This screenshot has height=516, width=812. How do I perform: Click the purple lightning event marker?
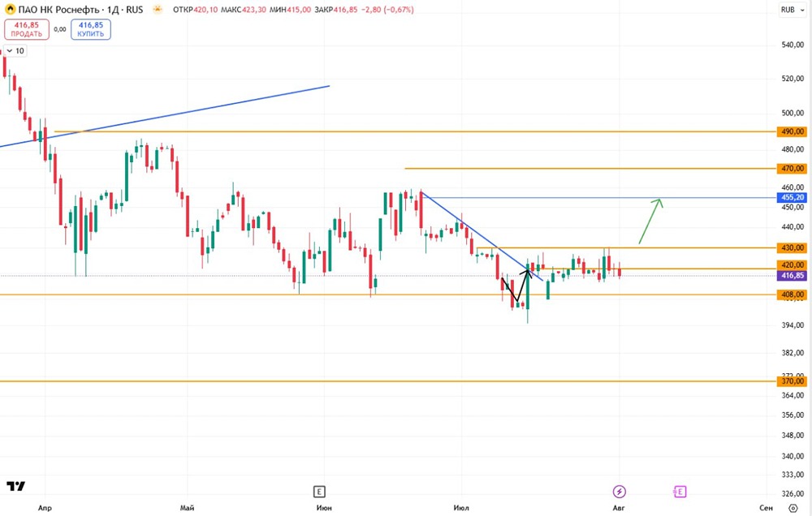click(x=619, y=491)
